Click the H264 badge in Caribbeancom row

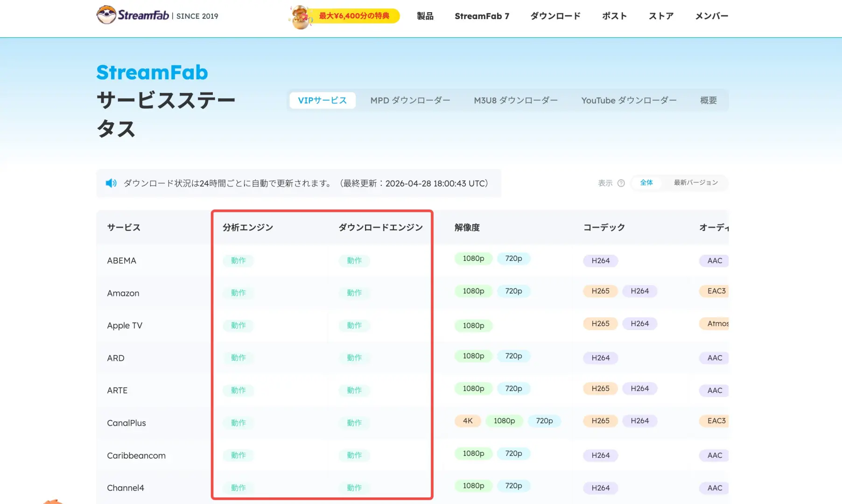(x=601, y=455)
